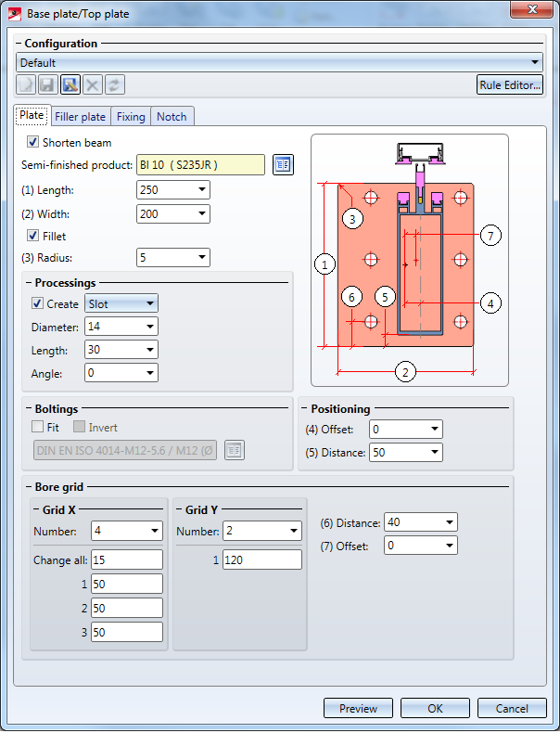Open the semi-finished product catalog icon

tap(283, 164)
